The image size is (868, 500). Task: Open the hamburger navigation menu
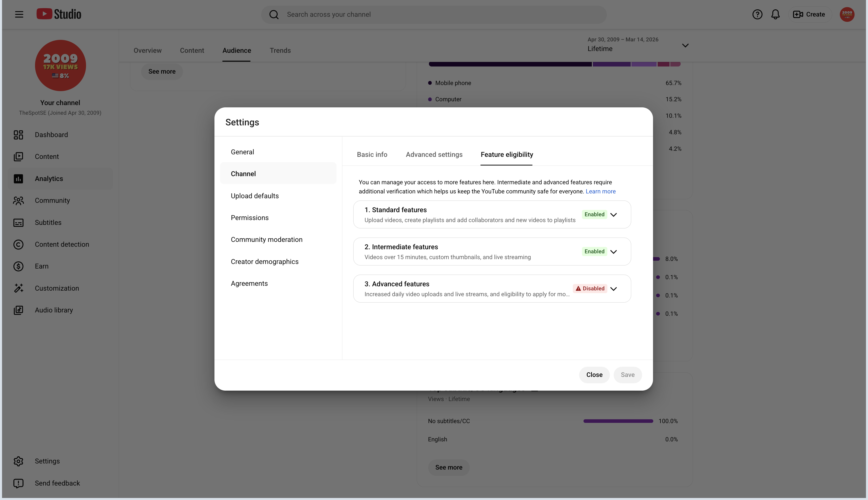(19, 14)
